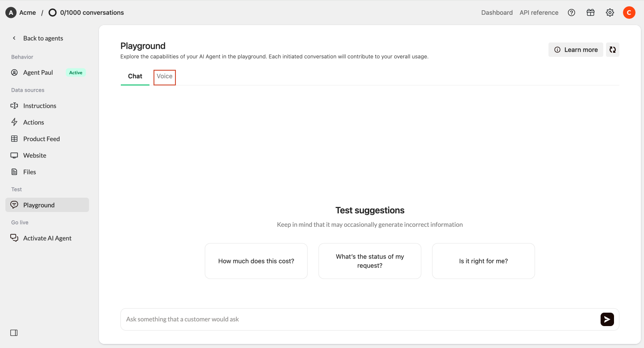Image resolution: width=644 pixels, height=348 pixels.
Task: Send the message with the arrow button
Action: tap(607, 319)
